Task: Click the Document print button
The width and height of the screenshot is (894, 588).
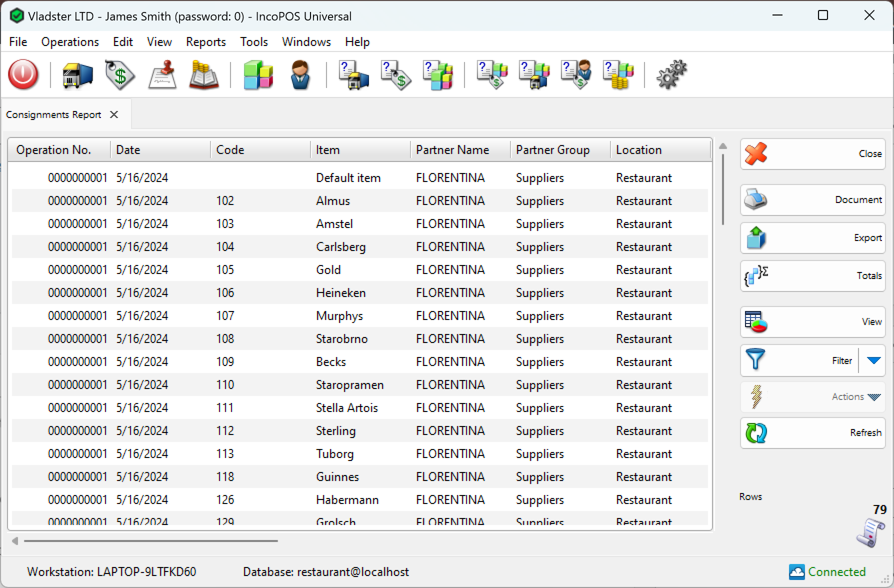Action: (x=812, y=200)
